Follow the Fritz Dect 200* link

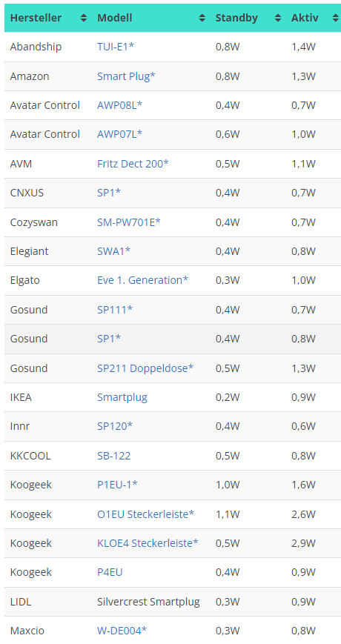(x=133, y=164)
